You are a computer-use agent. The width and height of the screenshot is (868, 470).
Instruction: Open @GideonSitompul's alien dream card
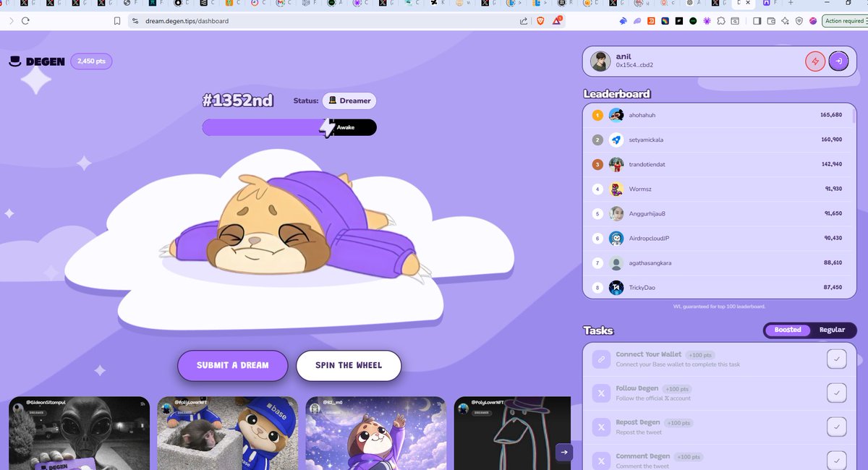tap(80, 433)
